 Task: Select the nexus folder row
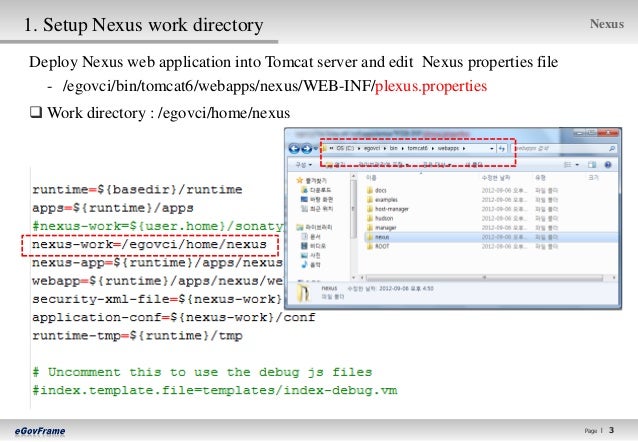pos(491,237)
